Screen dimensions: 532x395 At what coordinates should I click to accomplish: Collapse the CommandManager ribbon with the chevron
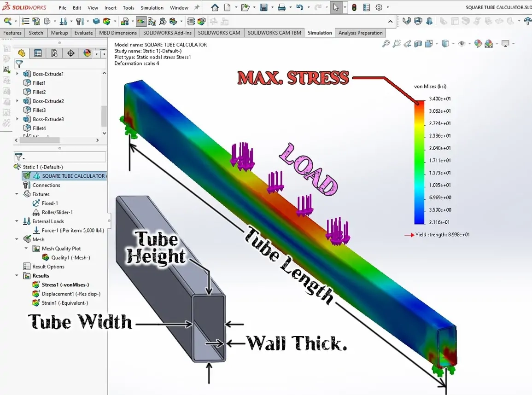(x=391, y=21)
